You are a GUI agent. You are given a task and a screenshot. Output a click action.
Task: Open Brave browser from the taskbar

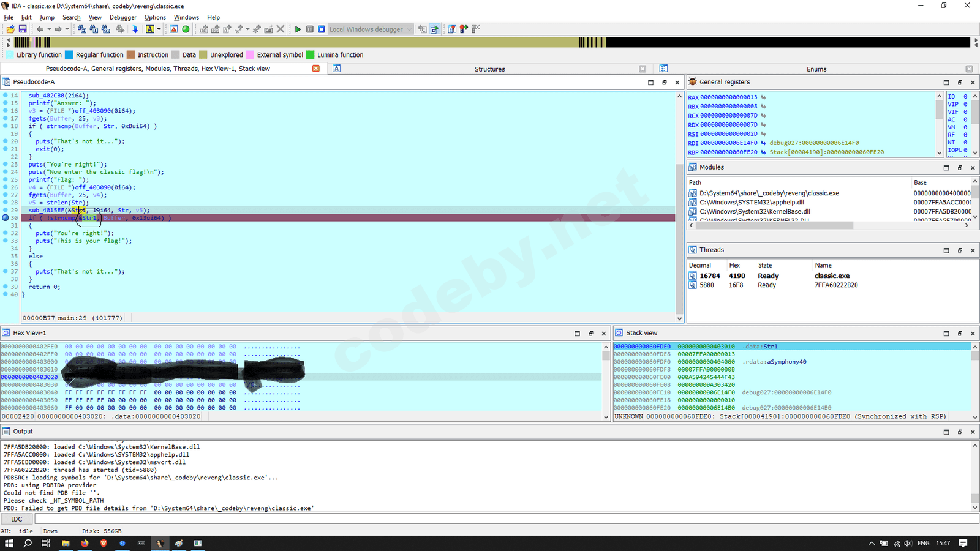pyautogui.click(x=104, y=543)
